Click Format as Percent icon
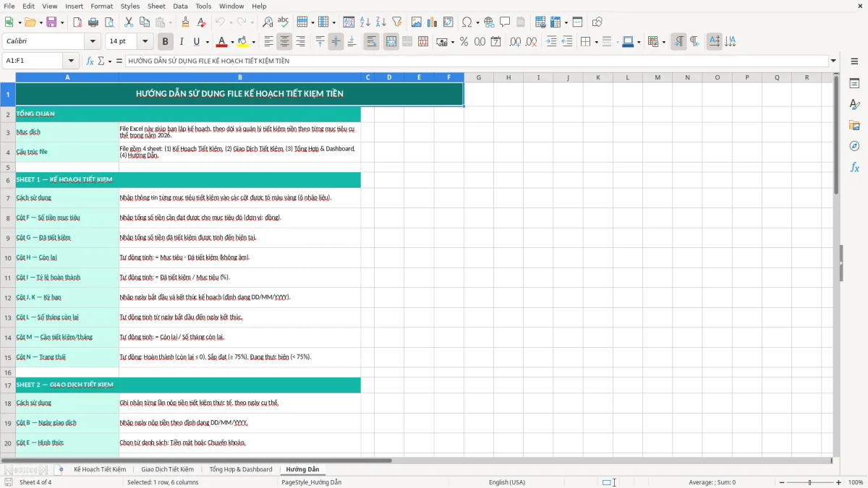The image size is (868, 488). pyautogui.click(x=464, y=42)
